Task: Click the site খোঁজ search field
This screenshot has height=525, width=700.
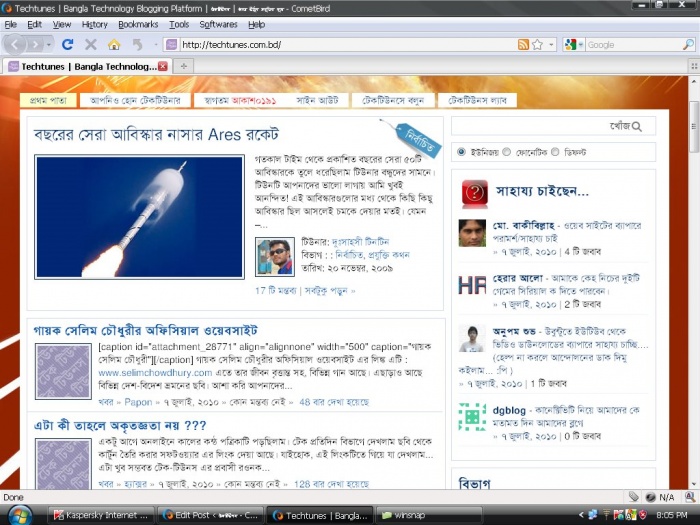Action: click(x=553, y=126)
